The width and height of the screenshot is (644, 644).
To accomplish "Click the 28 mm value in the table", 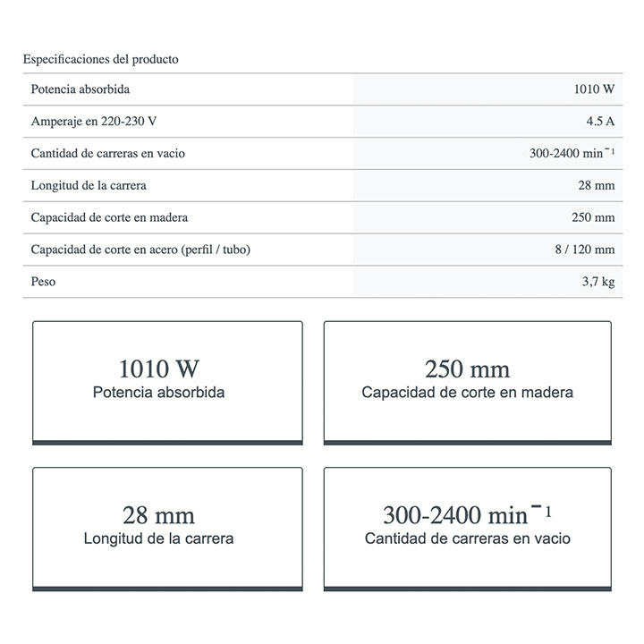I will (x=597, y=186).
